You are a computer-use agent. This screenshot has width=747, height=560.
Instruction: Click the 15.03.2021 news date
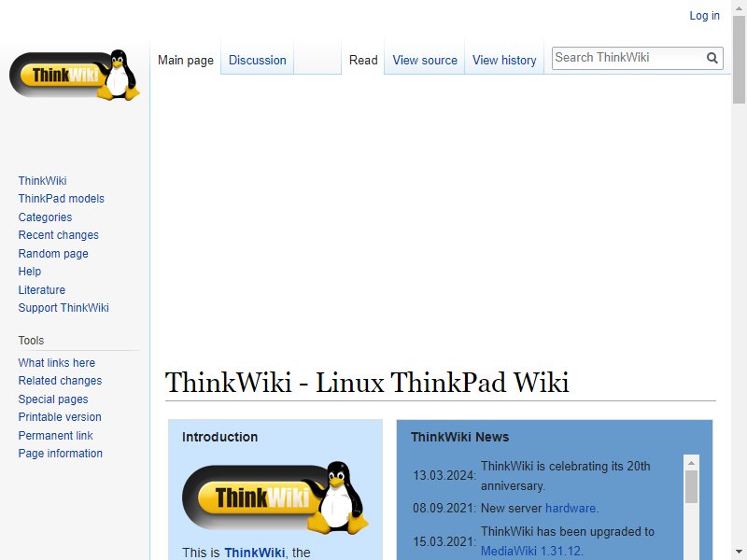pyautogui.click(x=444, y=541)
